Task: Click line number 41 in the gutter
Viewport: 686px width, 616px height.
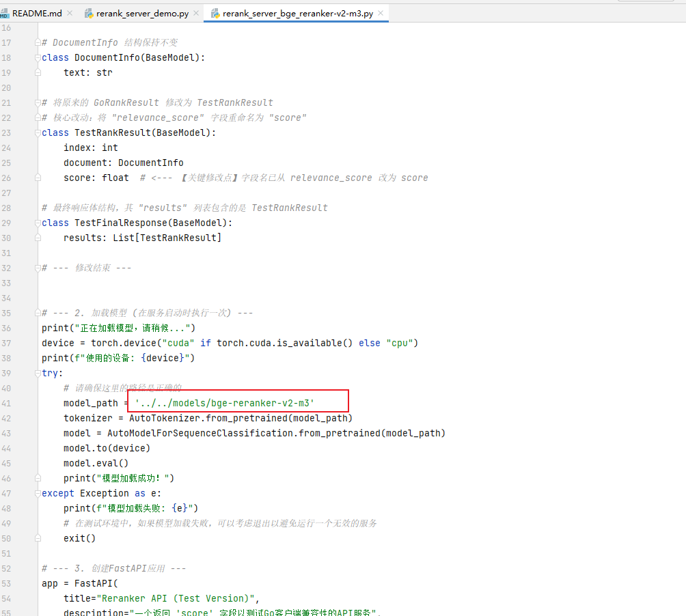Action: pyautogui.click(x=7, y=403)
